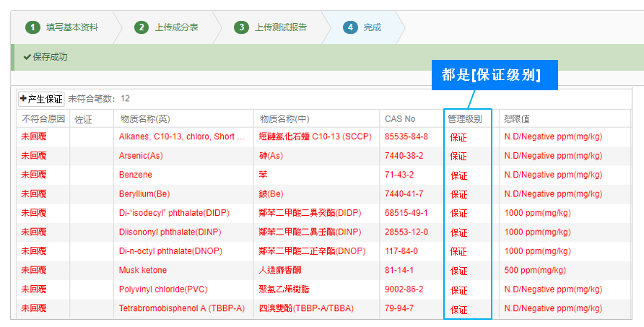Click CAS number 81-14-1
The image size is (644, 327).
click(x=399, y=270)
